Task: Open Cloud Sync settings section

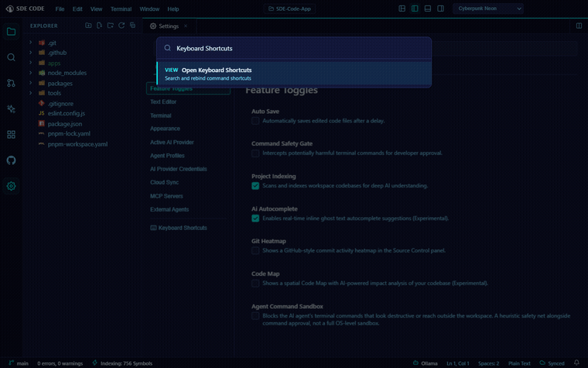Action: (164, 182)
